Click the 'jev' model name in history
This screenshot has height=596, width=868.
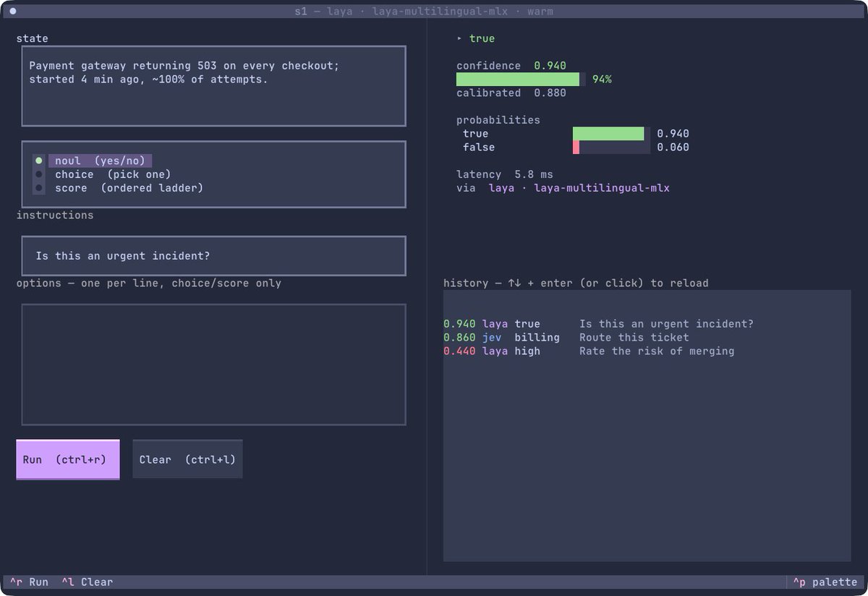pos(492,338)
